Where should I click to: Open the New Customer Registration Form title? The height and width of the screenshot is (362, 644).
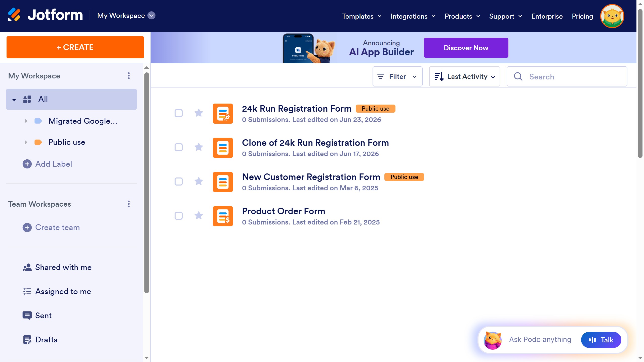click(x=311, y=177)
